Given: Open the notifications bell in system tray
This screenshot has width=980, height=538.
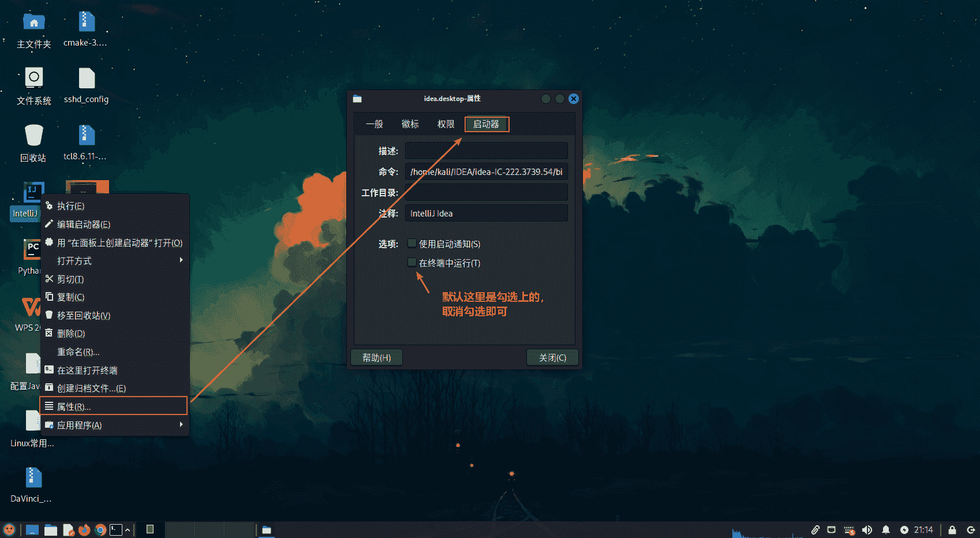Looking at the screenshot, I should (x=885, y=530).
